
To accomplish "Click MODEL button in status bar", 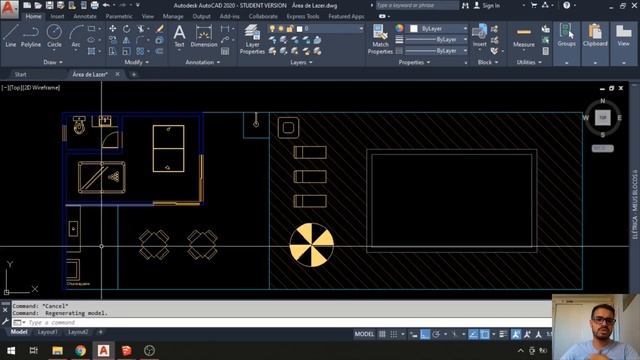I will [x=364, y=334].
